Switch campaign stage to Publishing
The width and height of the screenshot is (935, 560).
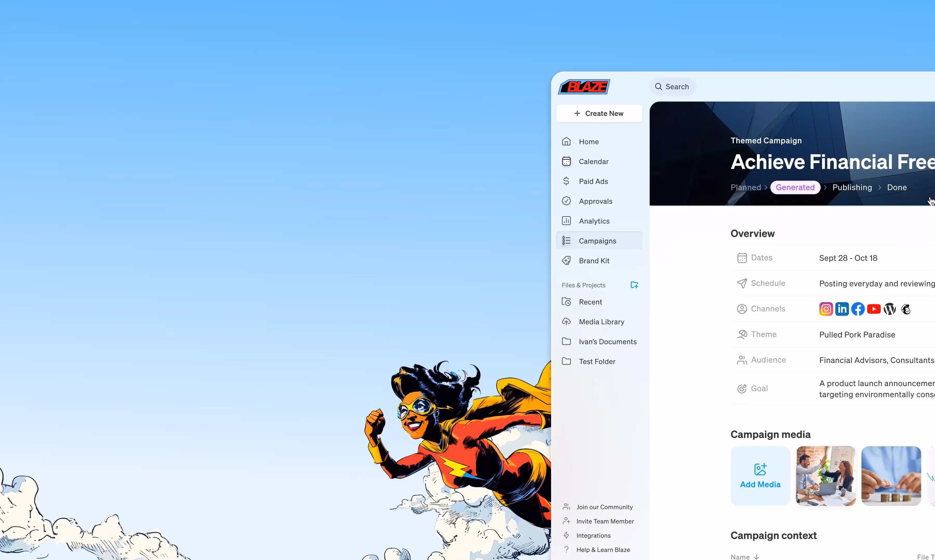(852, 188)
